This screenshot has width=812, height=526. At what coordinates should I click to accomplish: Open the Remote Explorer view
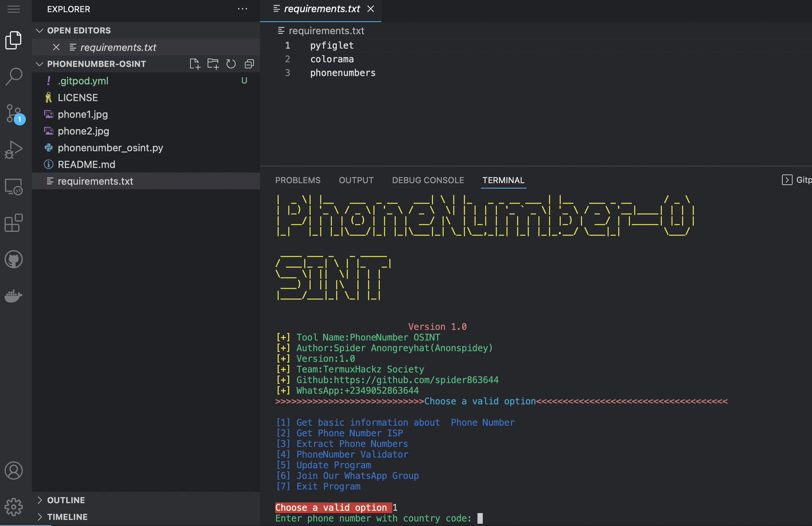pyautogui.click(x=13, y=186)
